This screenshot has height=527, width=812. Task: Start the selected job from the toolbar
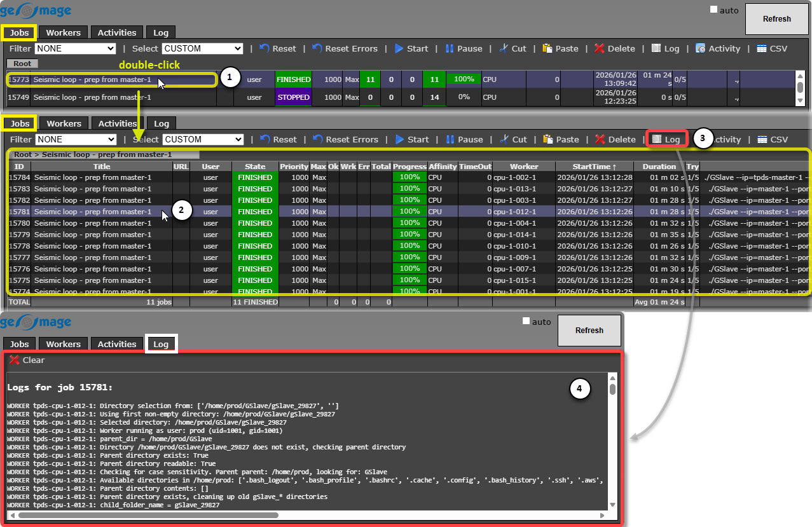tap(411, 48)
